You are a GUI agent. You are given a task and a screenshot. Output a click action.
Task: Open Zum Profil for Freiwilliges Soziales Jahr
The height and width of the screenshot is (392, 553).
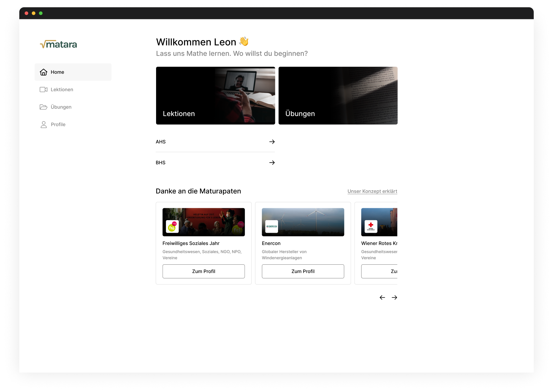203,271
